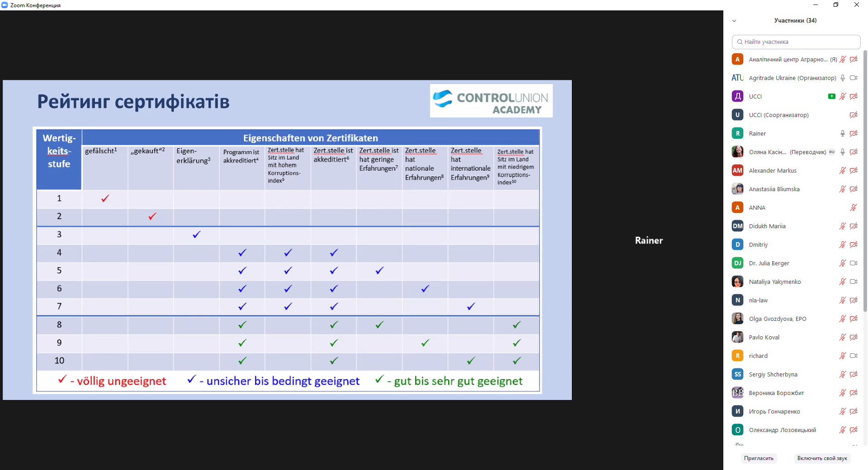Click Dr. Julia Berger's camera icon

[854, 263]
